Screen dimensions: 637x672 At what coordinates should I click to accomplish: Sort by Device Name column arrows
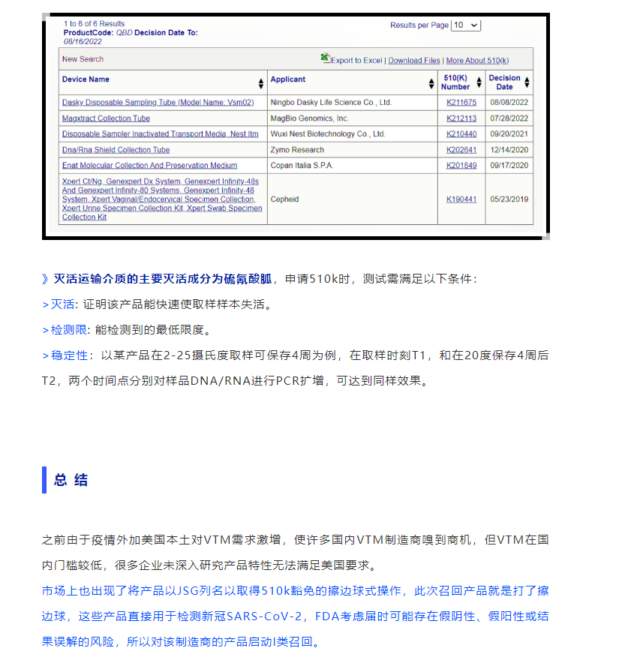click(x=260, y=83)
